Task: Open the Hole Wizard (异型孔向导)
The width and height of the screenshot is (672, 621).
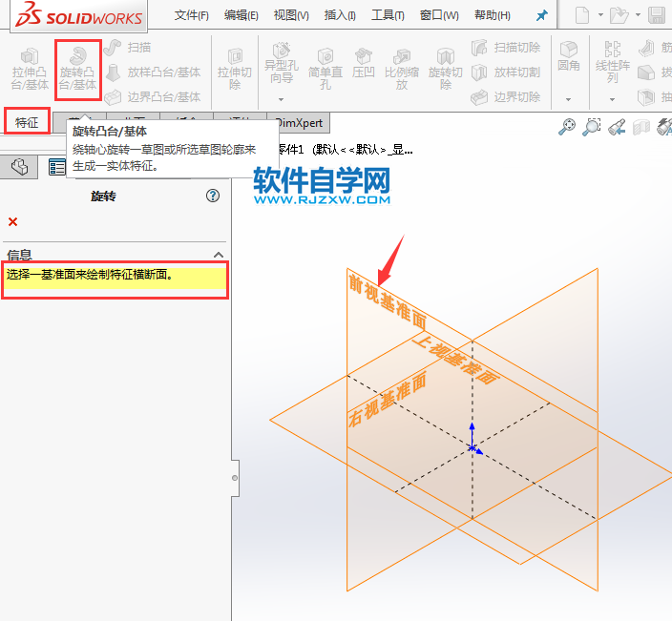Action: pos(282,63)
